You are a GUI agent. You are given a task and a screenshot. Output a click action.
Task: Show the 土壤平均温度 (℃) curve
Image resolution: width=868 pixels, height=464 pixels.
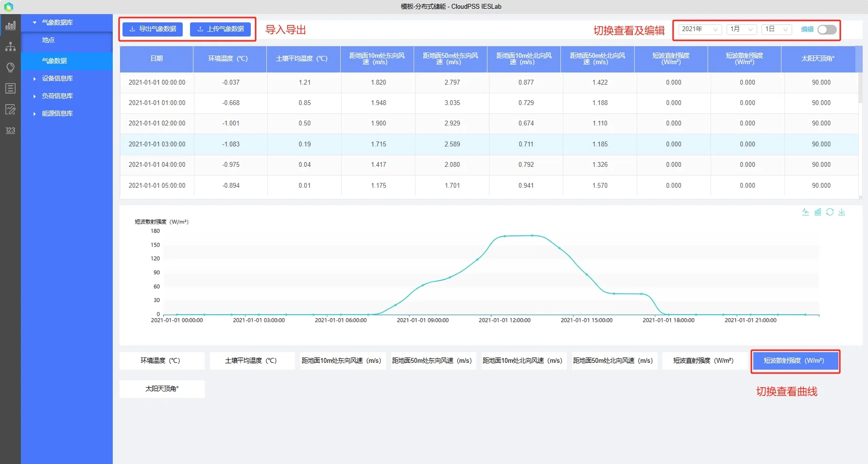[x=252, y=361]
